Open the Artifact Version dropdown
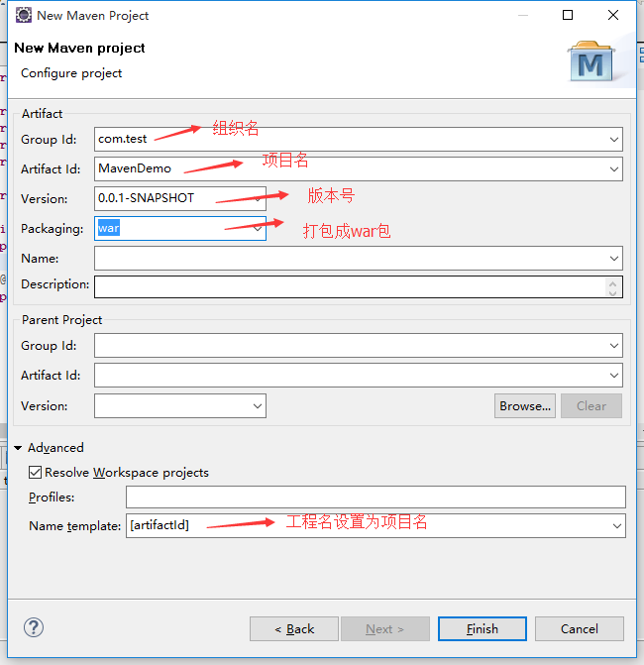This screenshot has width=644, height=665. coord(258,198)
